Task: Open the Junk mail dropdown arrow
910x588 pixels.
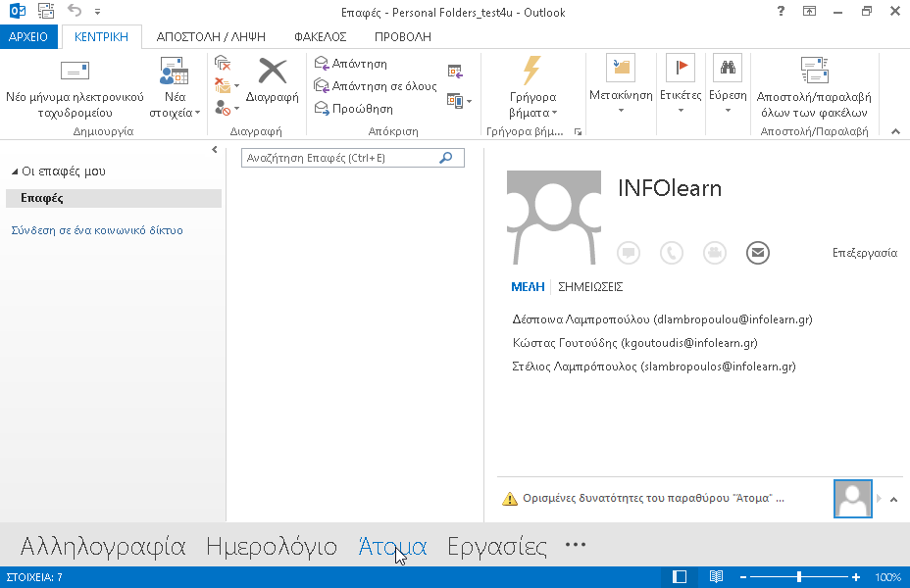Action: [236, 109]
